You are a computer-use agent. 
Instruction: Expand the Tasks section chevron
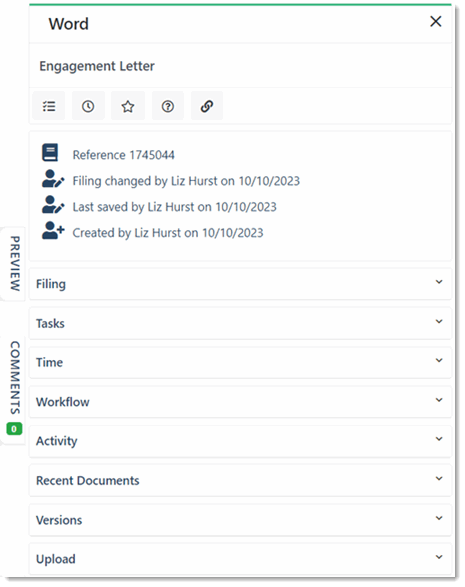[439, 322]
